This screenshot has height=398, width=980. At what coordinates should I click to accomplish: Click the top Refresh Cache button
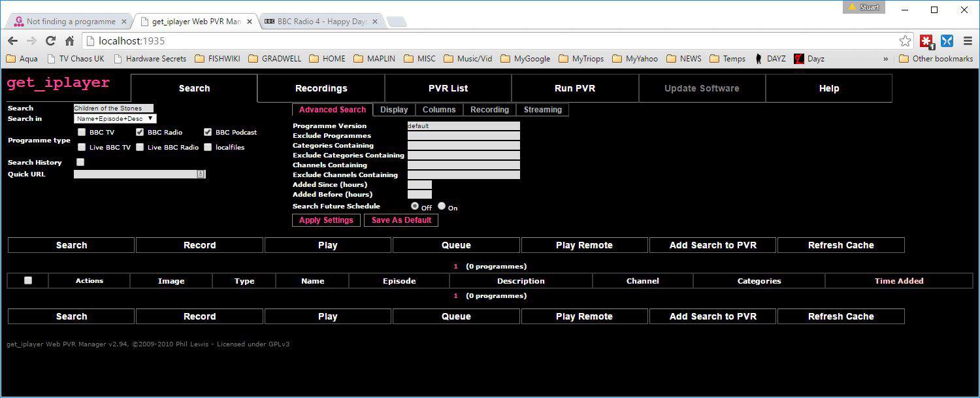840,245
